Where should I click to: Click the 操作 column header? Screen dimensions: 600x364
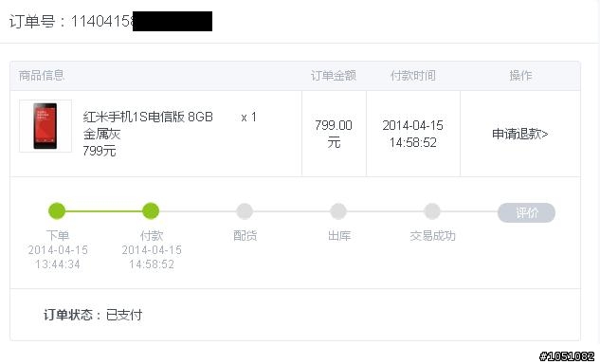pos(520,76)
